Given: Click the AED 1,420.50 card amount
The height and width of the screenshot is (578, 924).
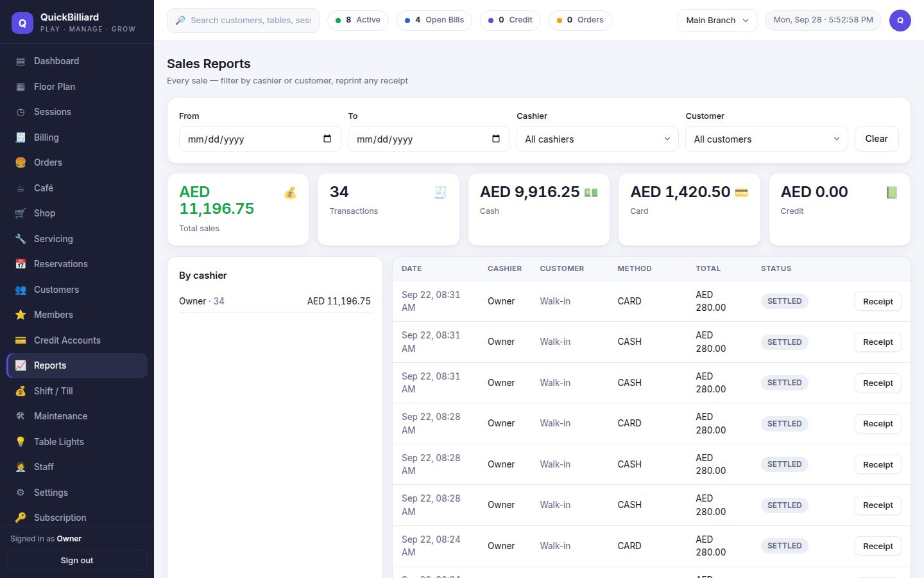Looking at the screenshot, I should click(680, 192).
